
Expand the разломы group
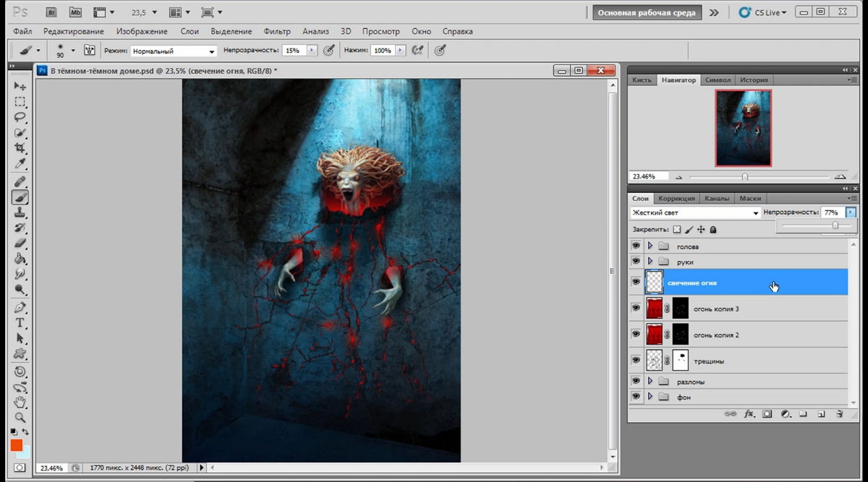(x=650, y=381)
